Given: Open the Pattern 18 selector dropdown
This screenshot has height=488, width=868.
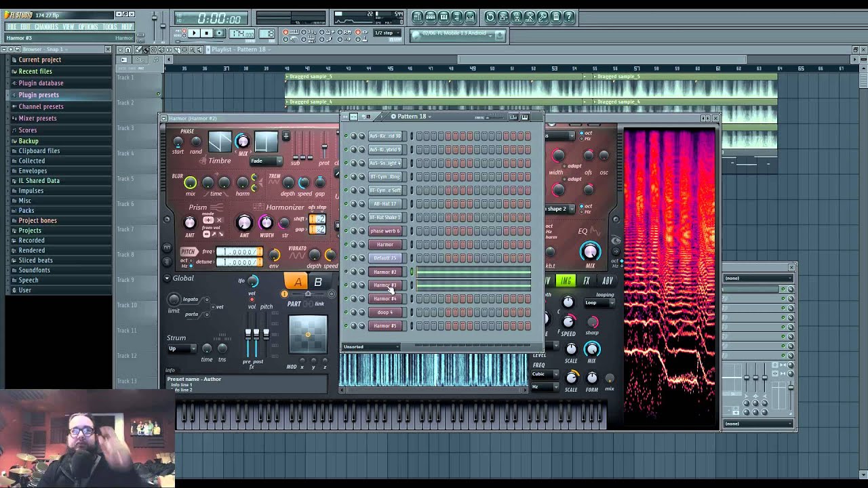Looking at the screenshot, I should 411,117.
